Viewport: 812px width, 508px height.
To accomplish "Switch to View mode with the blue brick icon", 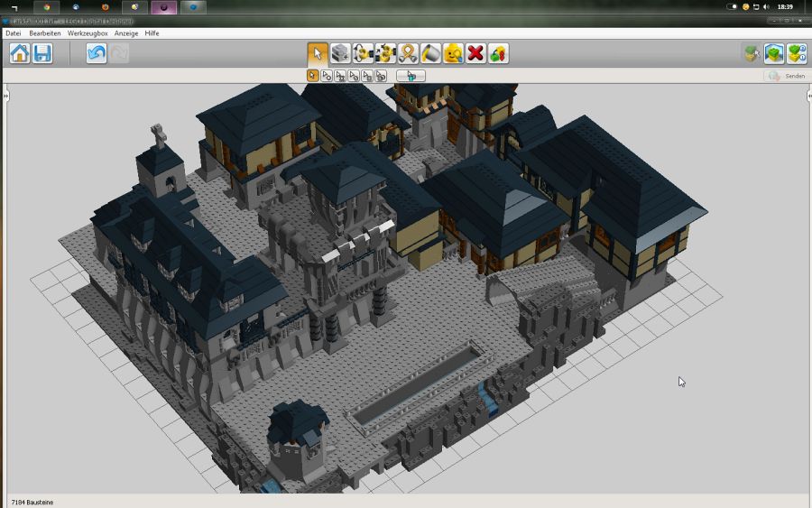I will tap(774, 53).
